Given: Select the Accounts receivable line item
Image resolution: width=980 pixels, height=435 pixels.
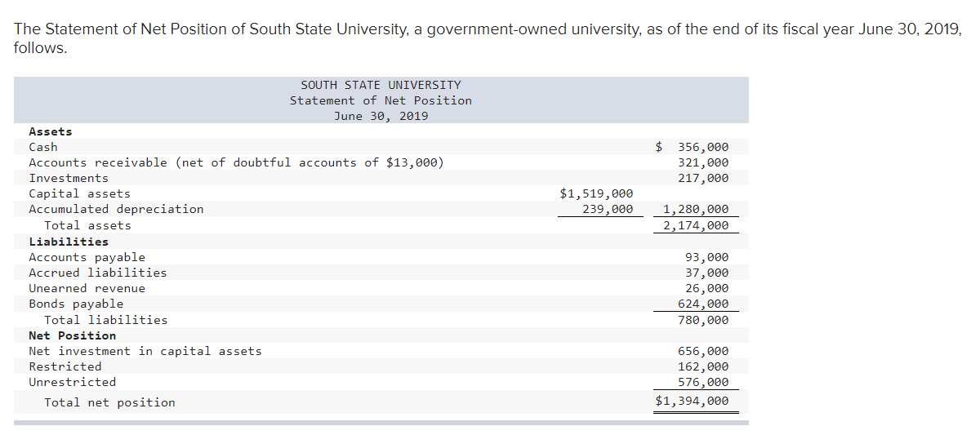Looking at the screenshot, I should click(237, 162).
